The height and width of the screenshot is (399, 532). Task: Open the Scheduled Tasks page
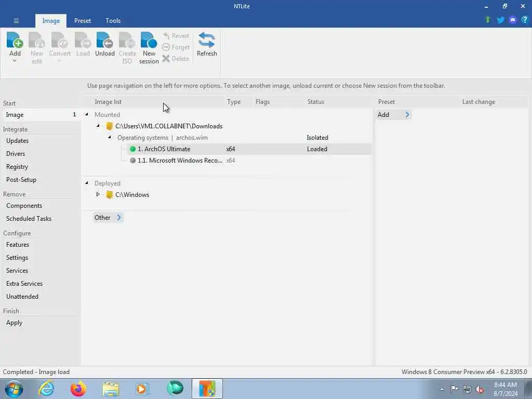29,219
